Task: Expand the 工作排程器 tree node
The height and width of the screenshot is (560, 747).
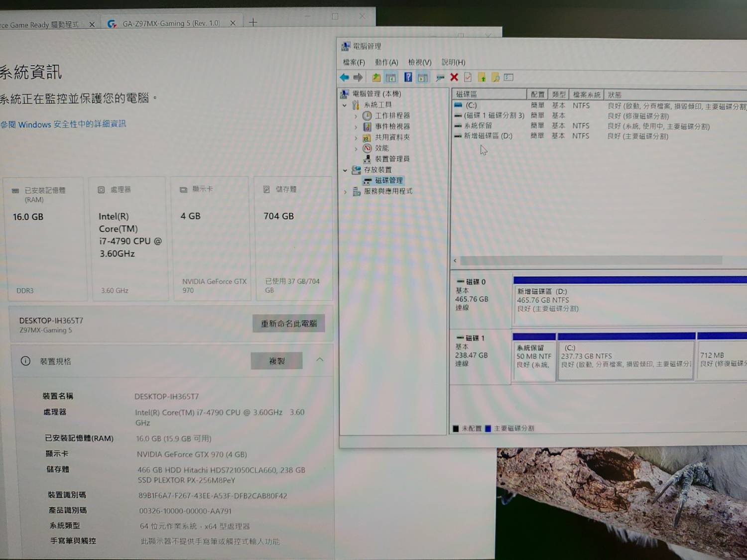Action: click(356, 116)
